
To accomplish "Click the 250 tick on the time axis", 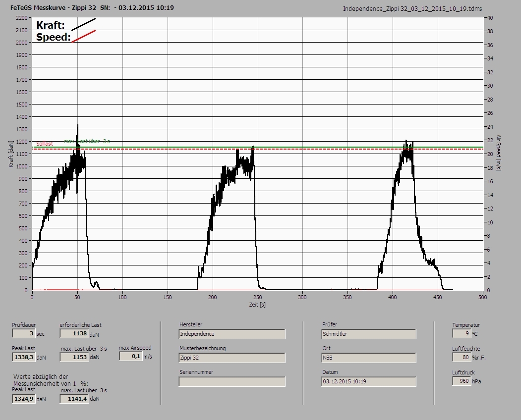I will click(x=257, y=297).
